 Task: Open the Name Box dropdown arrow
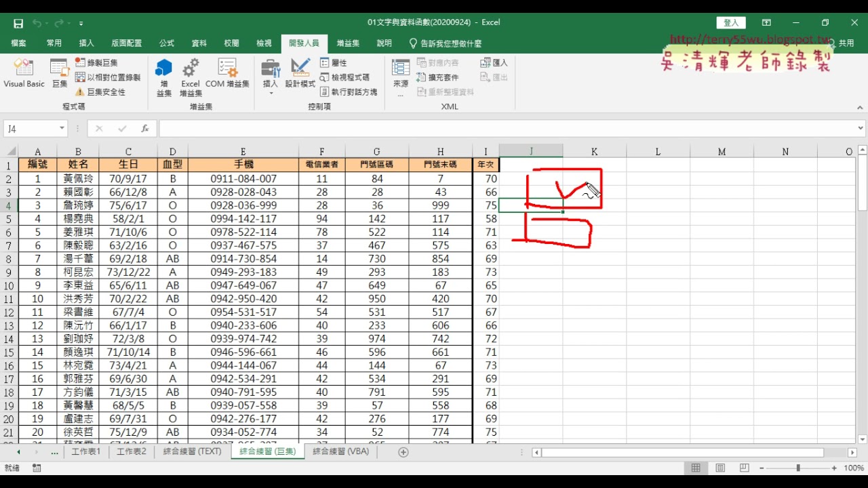[62, 128]
